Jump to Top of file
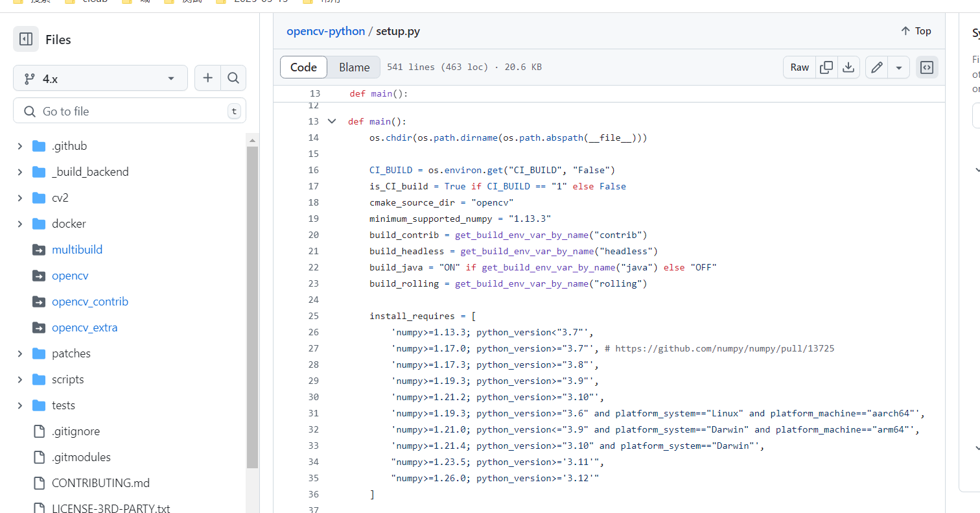 coord(916,31)
